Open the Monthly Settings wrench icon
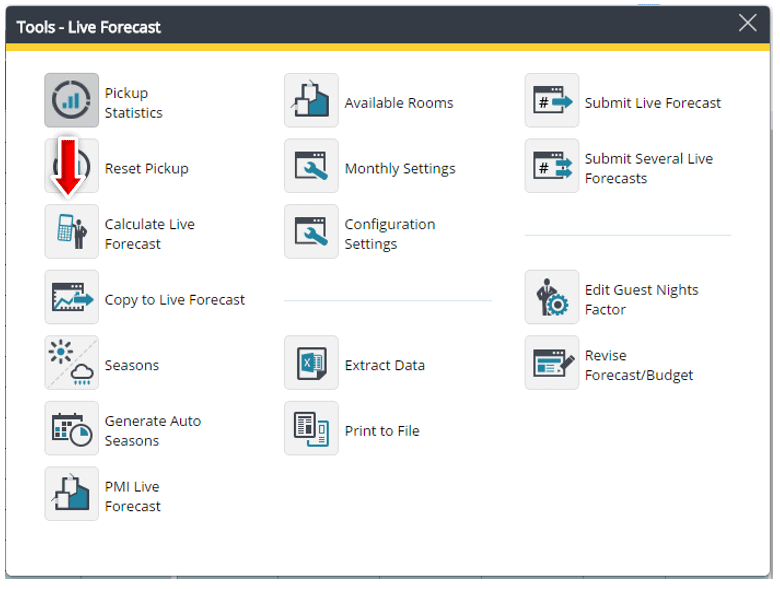Screen dimensions: 780x589 pos(311,167)
